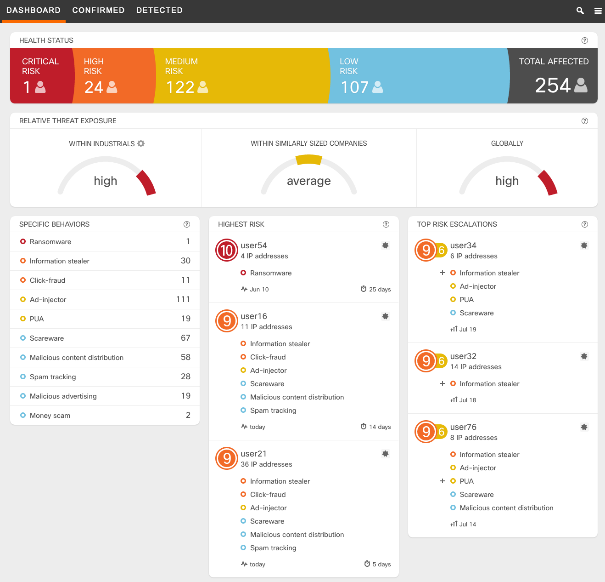The height and width of the screenshot is (582, 605).
Task: Click the risk score 10 badge for user54
Action: coord(227,250)
